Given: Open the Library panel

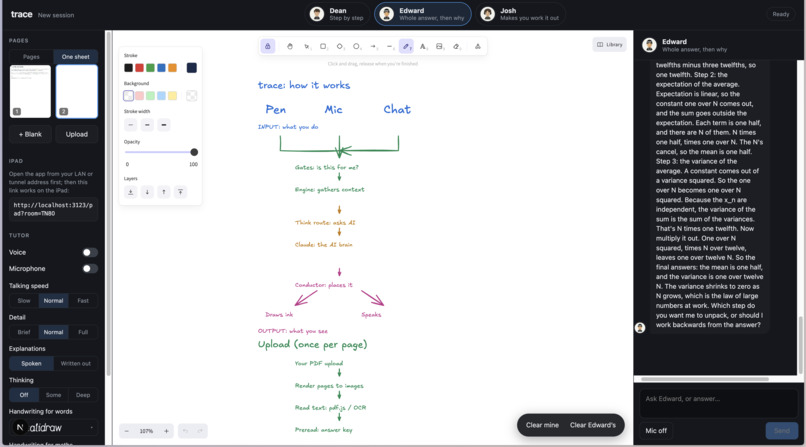Looking at the screenshot, I should pyautogui.click(x=609, y=45).
